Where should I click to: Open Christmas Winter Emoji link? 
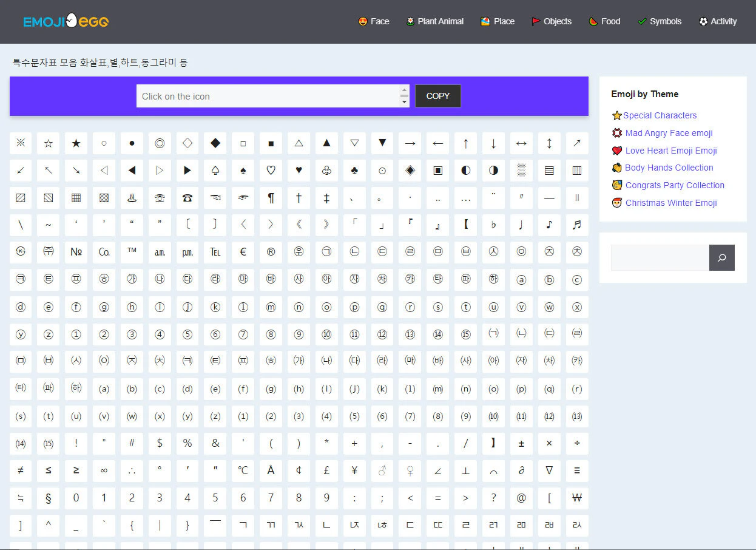[x=671, y=203]
